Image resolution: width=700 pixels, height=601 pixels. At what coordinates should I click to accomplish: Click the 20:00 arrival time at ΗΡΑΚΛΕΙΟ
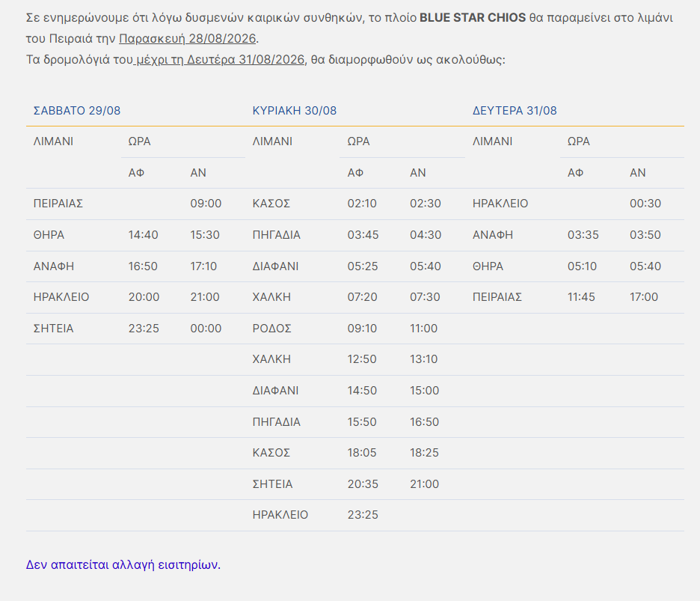[144, 297]
